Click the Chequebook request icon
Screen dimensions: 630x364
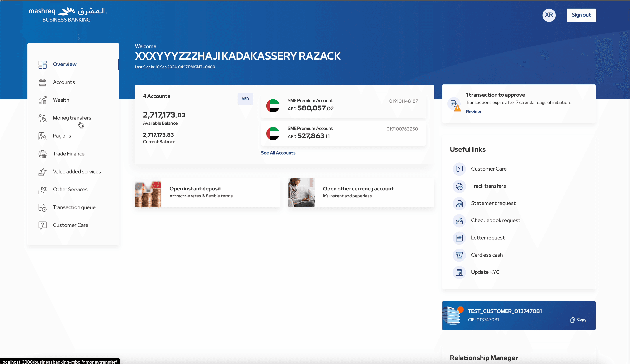459,221
